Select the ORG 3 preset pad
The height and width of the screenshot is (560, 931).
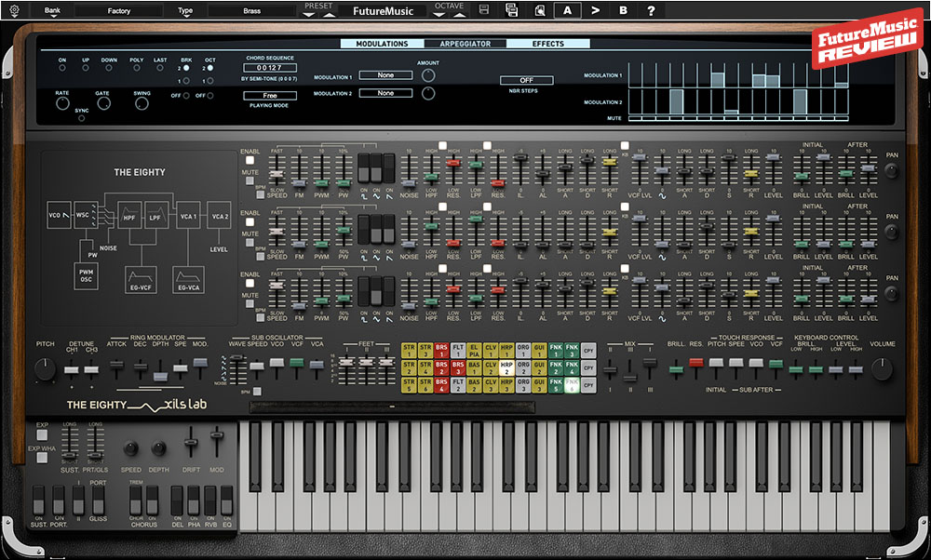523,386
